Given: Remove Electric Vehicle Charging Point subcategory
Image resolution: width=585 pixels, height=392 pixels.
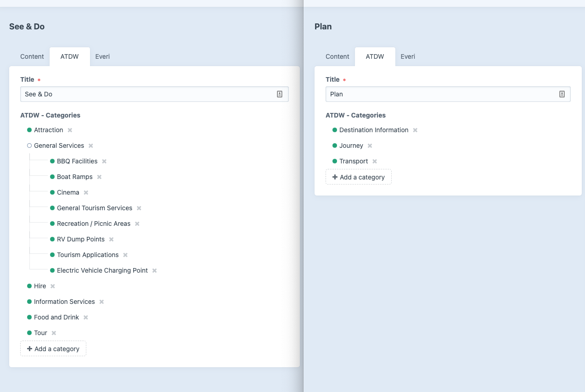Looking at the screenshot, I should [x=155, y=271].
